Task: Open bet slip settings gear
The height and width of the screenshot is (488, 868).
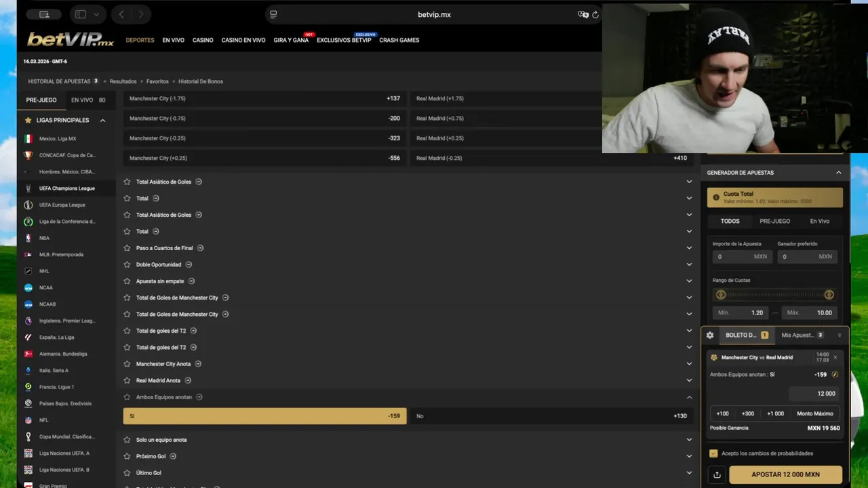Action: [x=710, y=335]
